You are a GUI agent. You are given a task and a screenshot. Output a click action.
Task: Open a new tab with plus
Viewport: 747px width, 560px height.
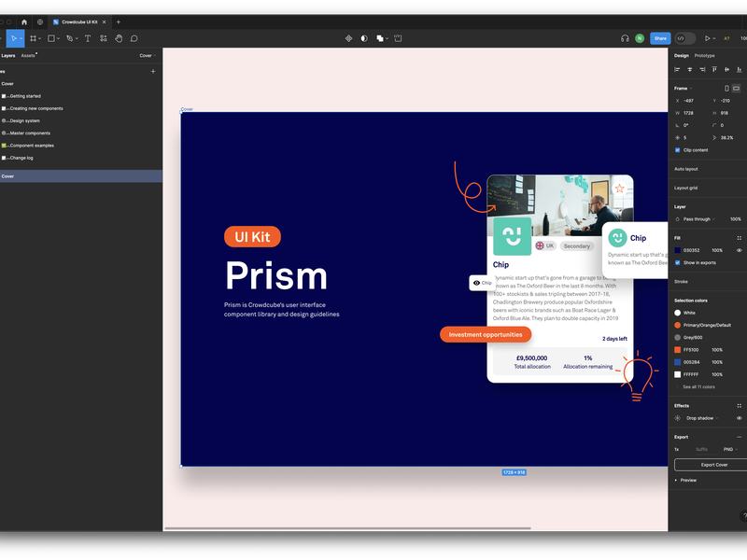point(119,21)
